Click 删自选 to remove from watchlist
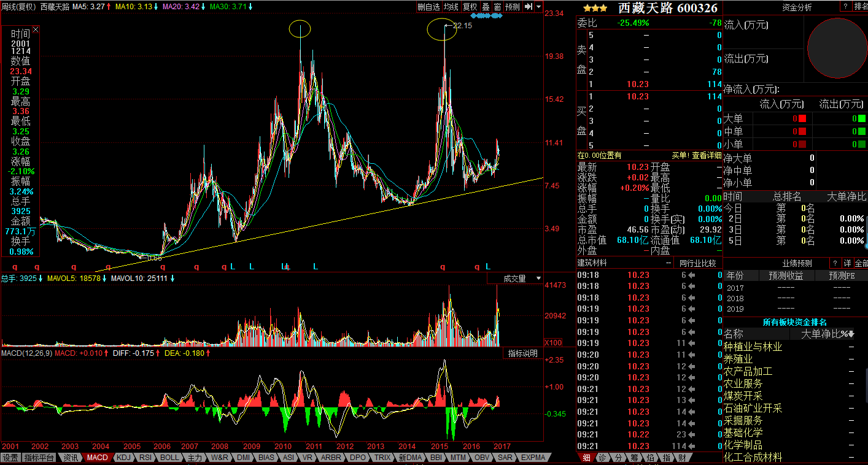This screenshot has width=868, height=465. (x=428, y=7)
